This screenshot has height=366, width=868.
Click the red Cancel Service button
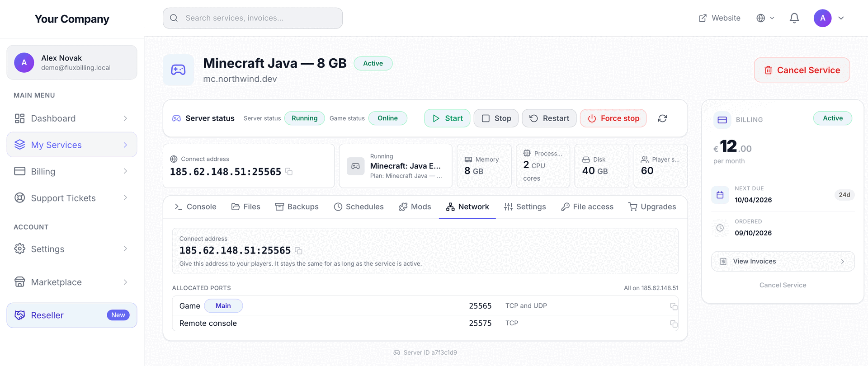point(802,70)
